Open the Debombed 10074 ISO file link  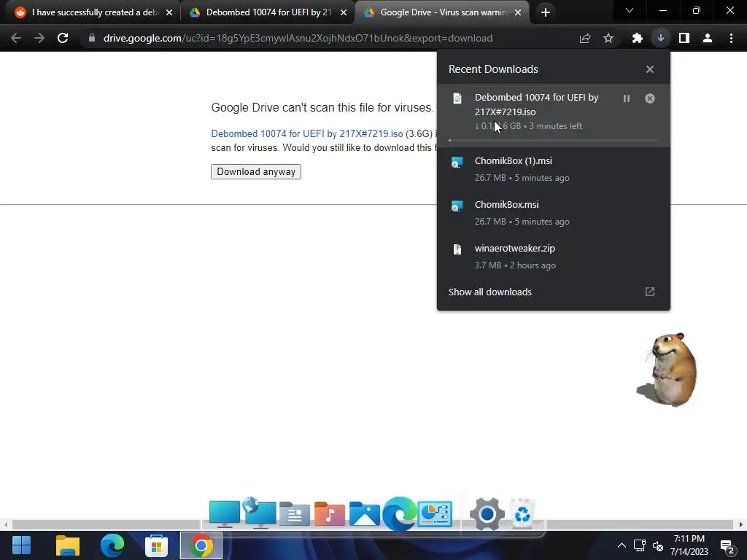coord(307,134)
